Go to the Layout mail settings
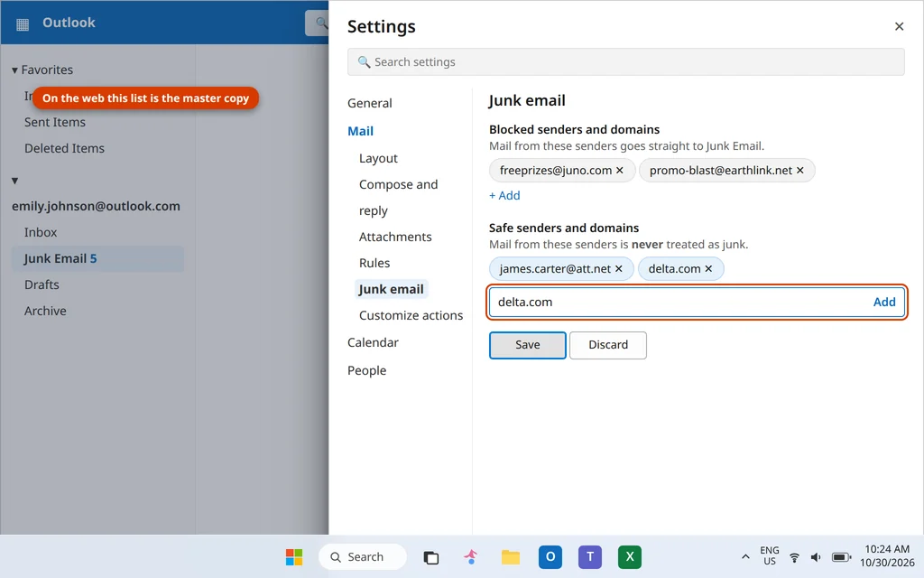 click(378, 159)
